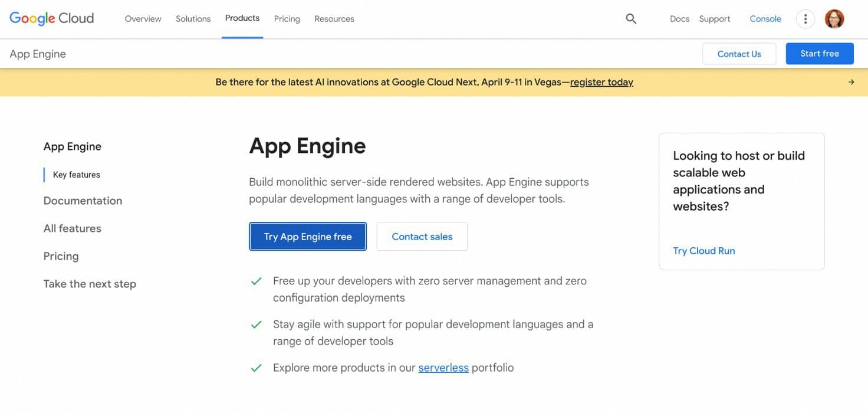Go to Docs link in header
Image resolution: width=868 pixels, height=413 pixels.
coord(679,19)
